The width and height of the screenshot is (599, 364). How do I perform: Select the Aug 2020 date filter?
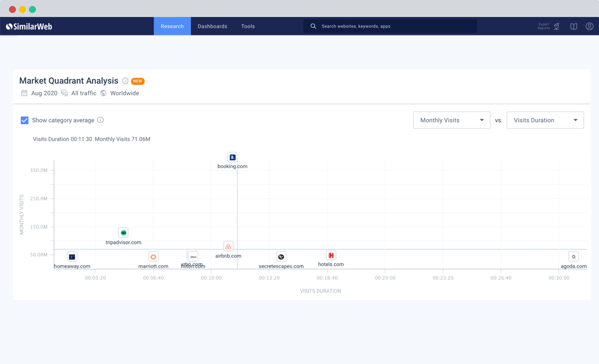click(44, 93)
